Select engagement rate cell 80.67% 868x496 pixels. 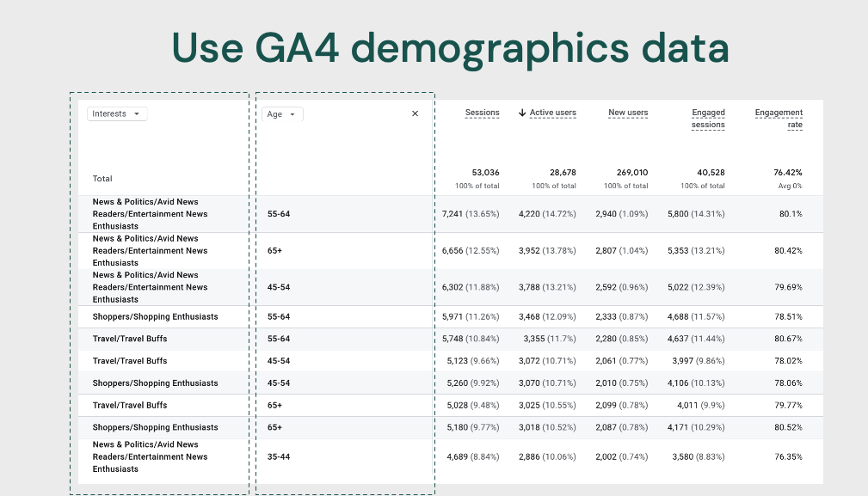[x=788, y=339]
